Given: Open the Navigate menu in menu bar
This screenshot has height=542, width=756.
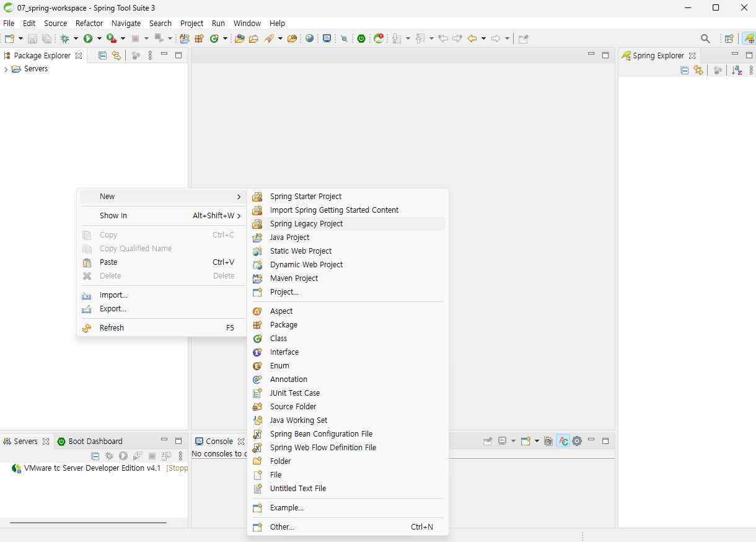Looking at the screenshot, I should click(x=126, y=23).
